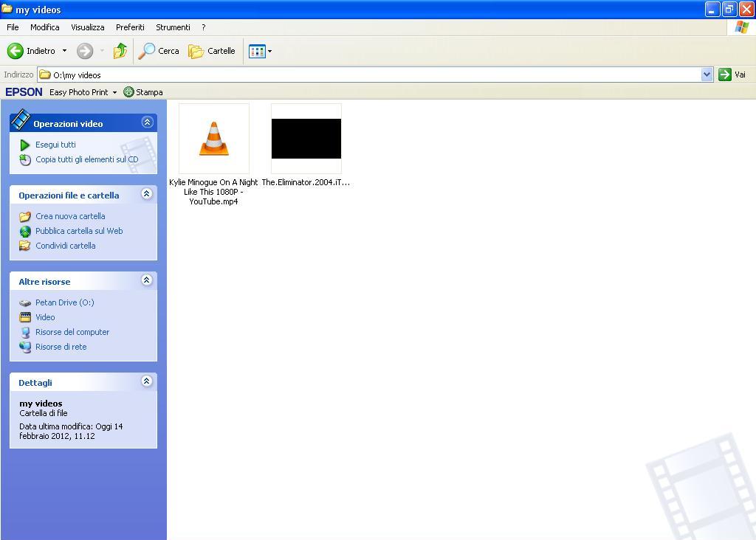Open the Views dropdown arrow
This screenshot has height=540, width=756.
pyautogui.click(x=269, y=51)
